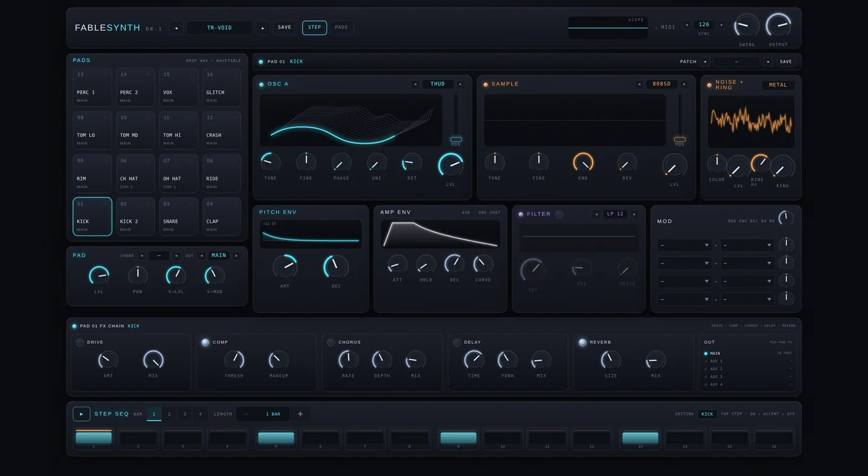Add a bar with the LENGTH plus icon
This screenshot has width=868, height=476.
click(300, 414)
